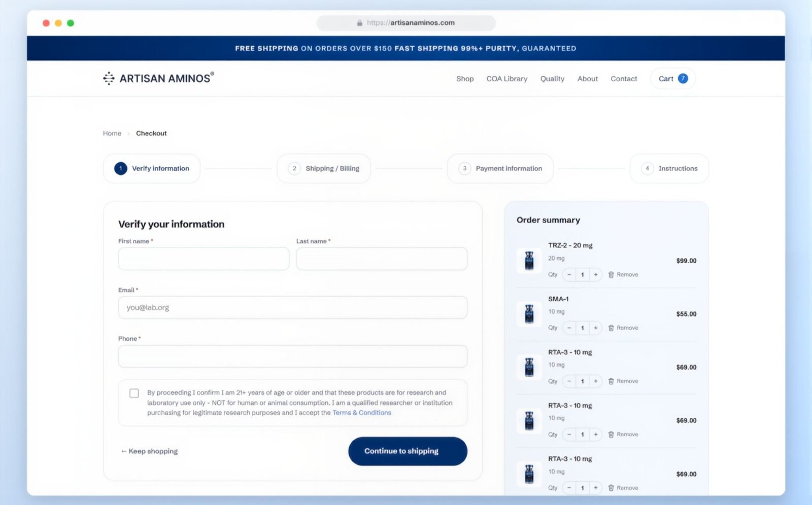
Task: Increase quantity of SMA-1
Action: pyautogui.click(x=596, y=328)
